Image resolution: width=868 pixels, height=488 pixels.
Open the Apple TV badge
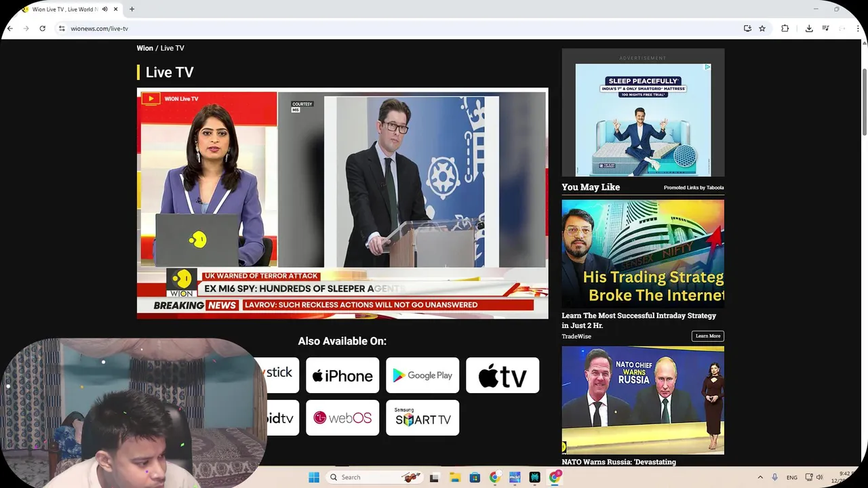(502, 375)
